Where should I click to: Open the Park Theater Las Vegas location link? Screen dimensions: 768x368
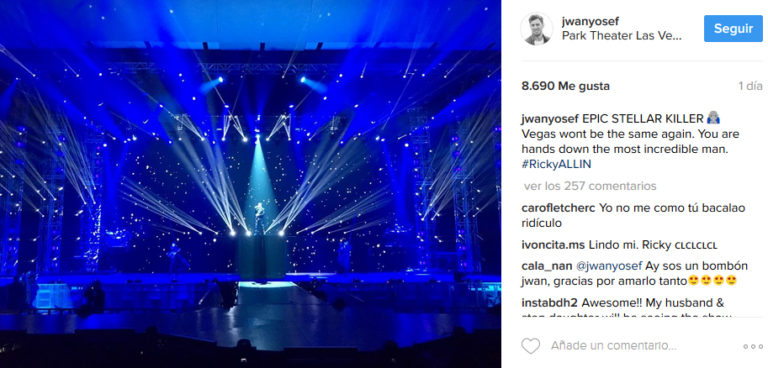622,36
